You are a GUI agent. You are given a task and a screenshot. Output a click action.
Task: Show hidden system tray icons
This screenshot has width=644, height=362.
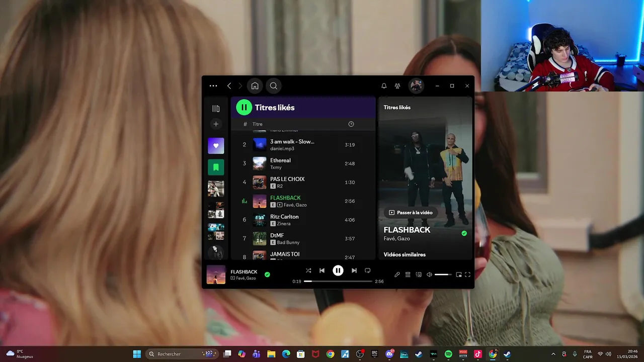553,354
